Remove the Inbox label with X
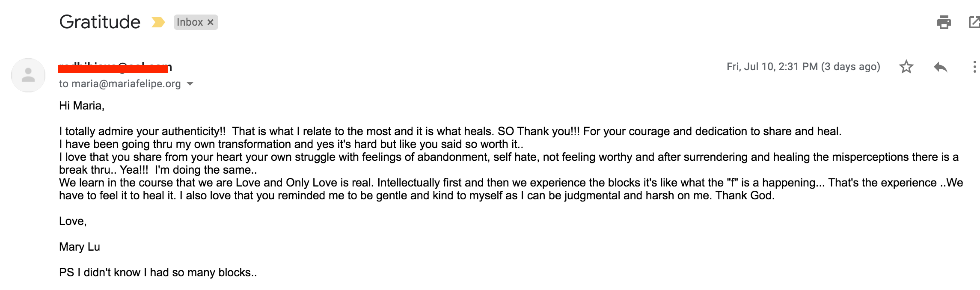This screenshot has height=290, width=980. 211,22
